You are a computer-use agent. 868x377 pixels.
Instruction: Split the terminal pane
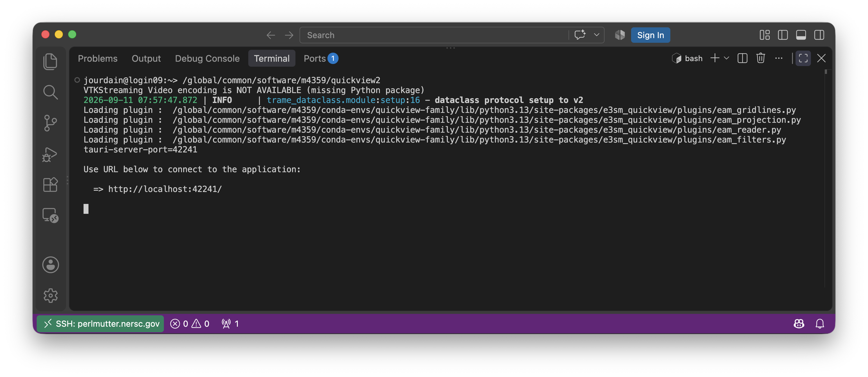tap(742, 58)
